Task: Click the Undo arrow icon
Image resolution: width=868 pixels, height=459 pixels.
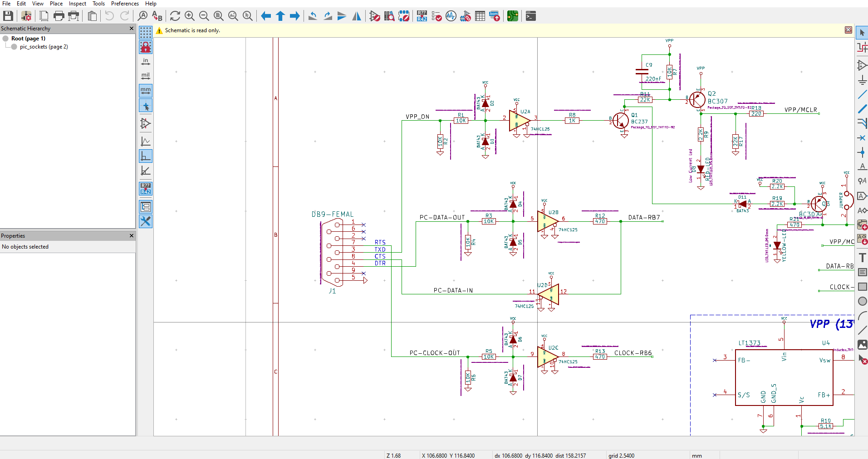Action: pyautogui.click(x=109, y=16)
